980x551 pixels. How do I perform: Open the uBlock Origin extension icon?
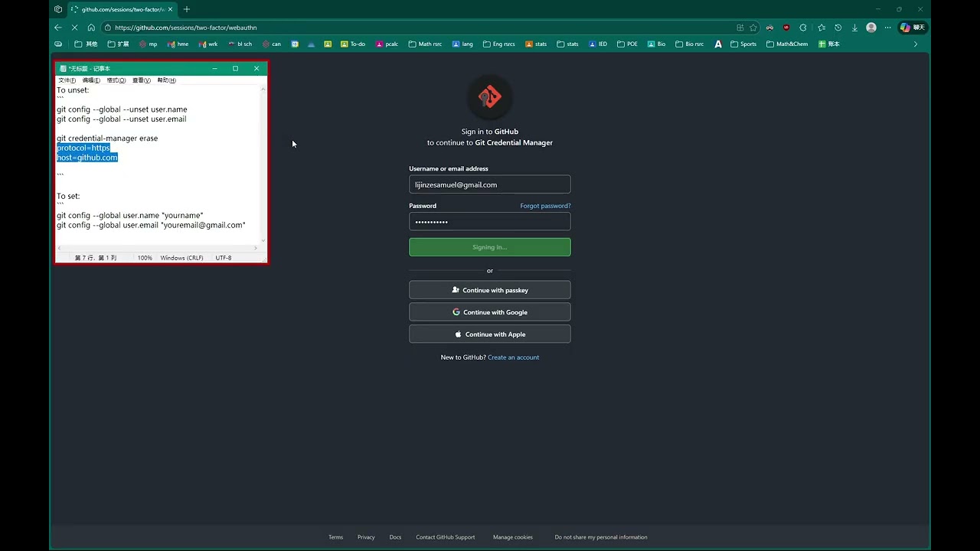[x=786, y=28]
